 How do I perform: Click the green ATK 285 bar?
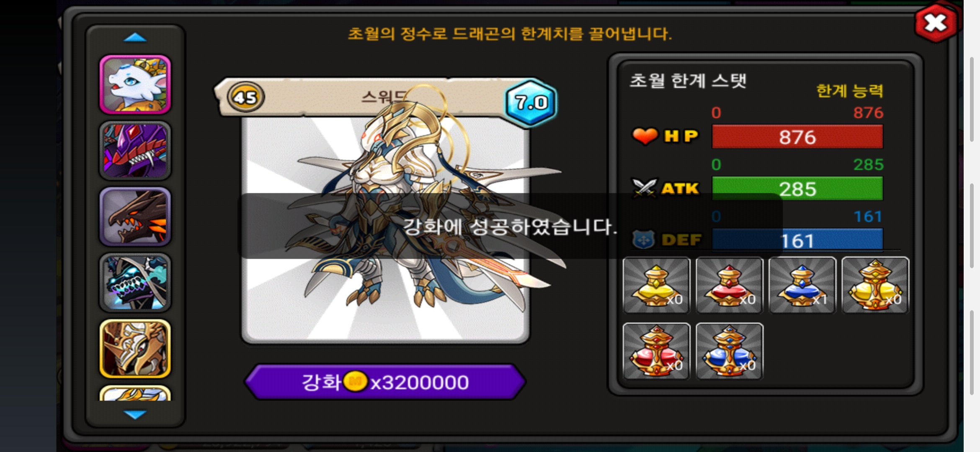click(x=797, y=189)
